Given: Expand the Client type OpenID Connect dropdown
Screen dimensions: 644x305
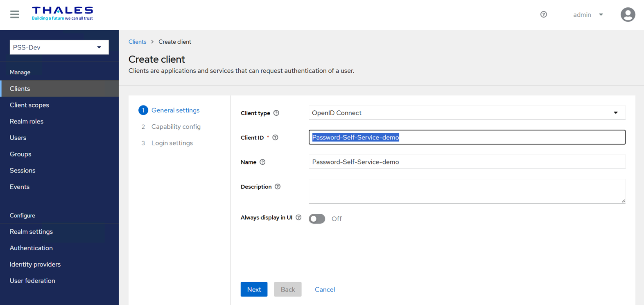Looking at the screenshot, I should pos(466,113).
